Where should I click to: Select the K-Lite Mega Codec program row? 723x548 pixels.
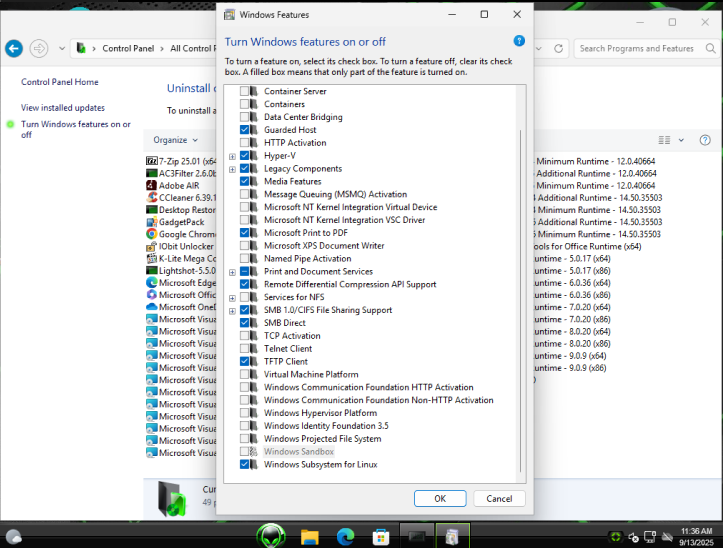[x=181, y=258]
